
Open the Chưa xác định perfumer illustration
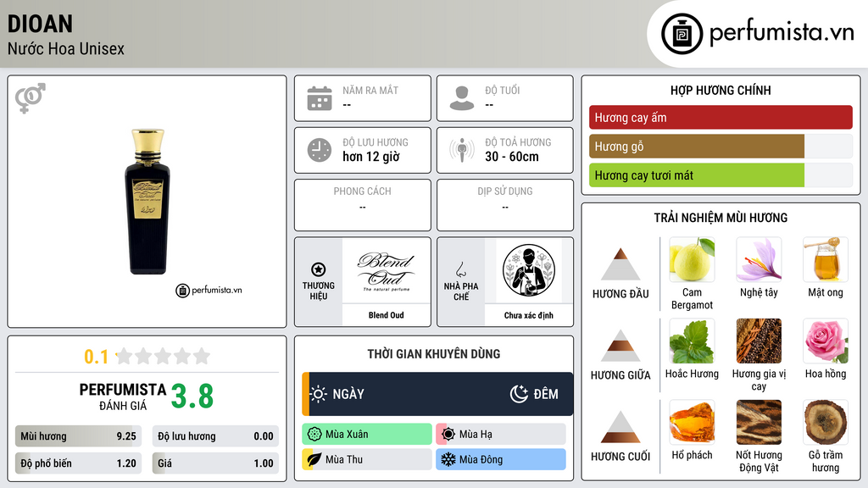click(x=529, y=270)
